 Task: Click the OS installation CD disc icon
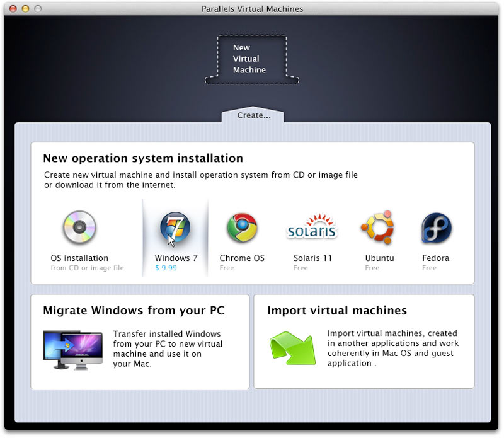click(79, 228)
